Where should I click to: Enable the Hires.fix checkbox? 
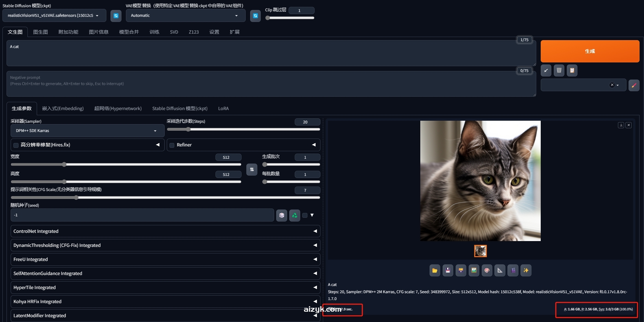(x=16, y=145)
